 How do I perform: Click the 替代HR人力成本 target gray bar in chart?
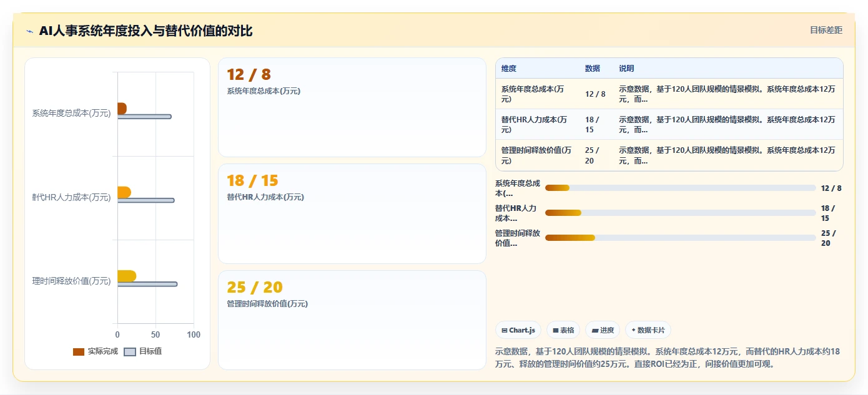(x=145, y=200)
